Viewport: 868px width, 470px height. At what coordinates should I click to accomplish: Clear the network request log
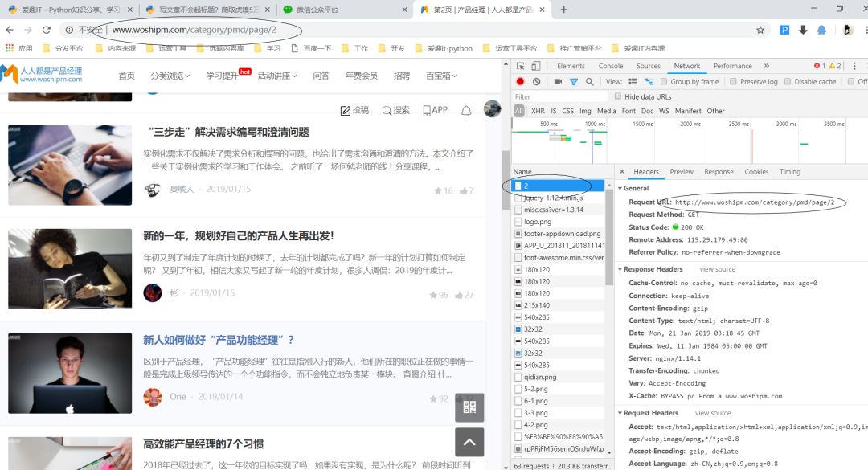point(537,81)
